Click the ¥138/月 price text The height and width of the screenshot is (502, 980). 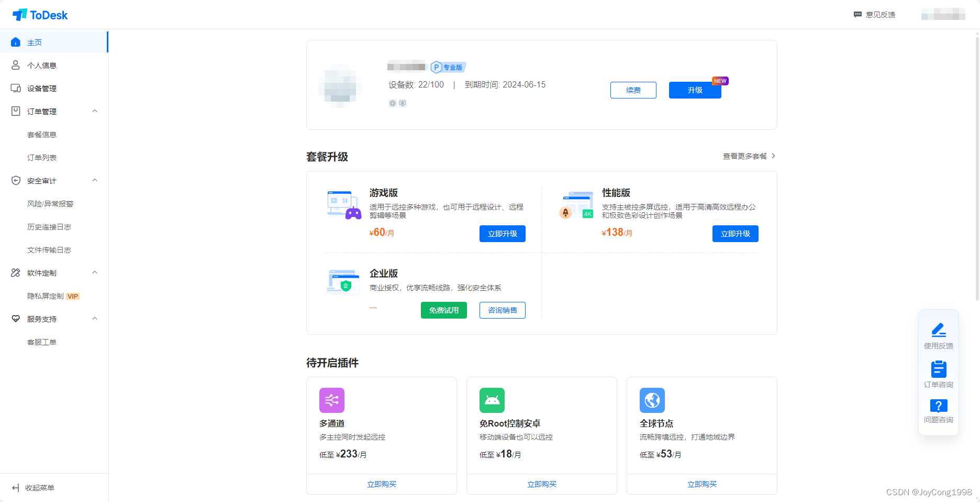coord(617,232)
